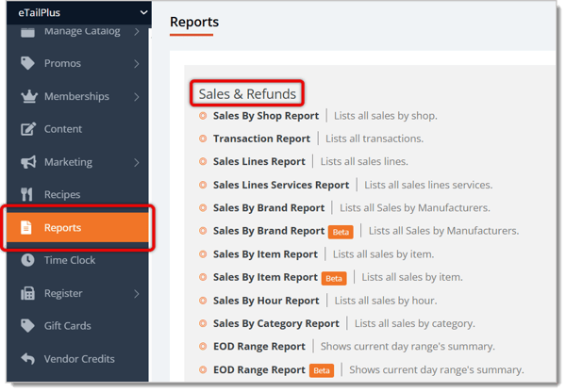Click bullet icon beside Transaction Report
The width and height of the screenshot is (566, 392).
[x=203, y=139]
